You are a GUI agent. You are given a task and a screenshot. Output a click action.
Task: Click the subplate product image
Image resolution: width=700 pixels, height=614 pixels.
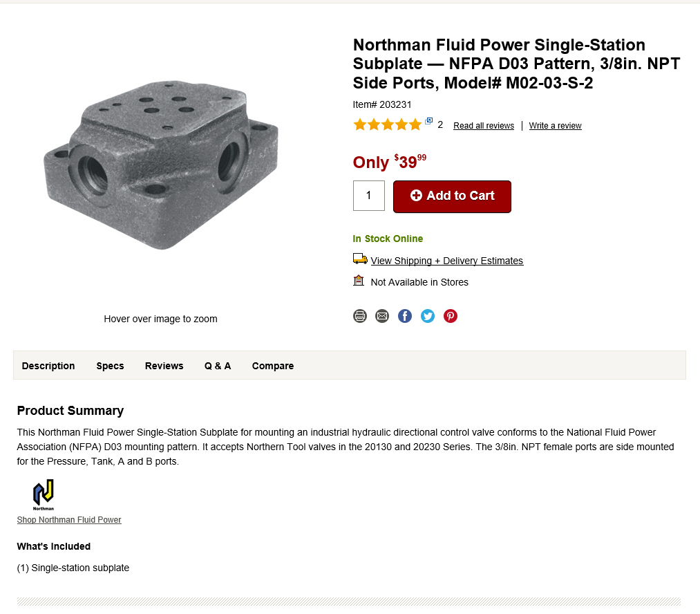point(161,165)
